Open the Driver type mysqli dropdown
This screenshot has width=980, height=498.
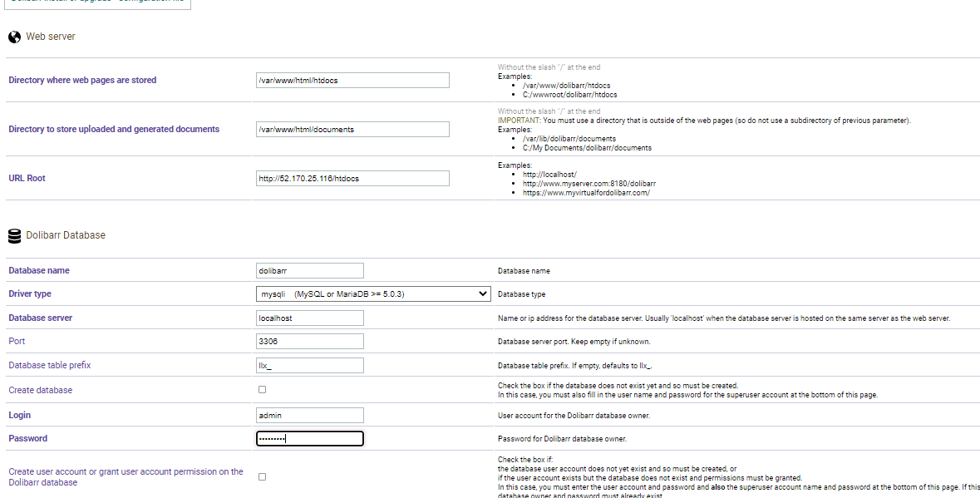pyautogui.click(x=374, y=294)
